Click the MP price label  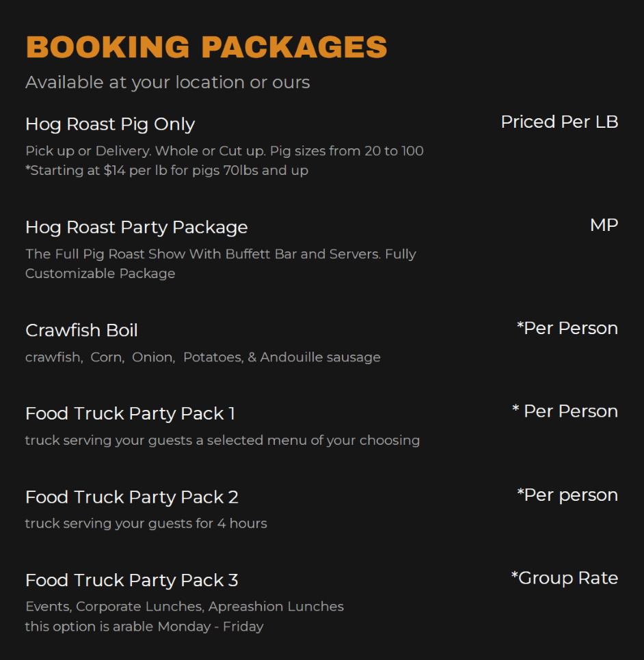604,225
